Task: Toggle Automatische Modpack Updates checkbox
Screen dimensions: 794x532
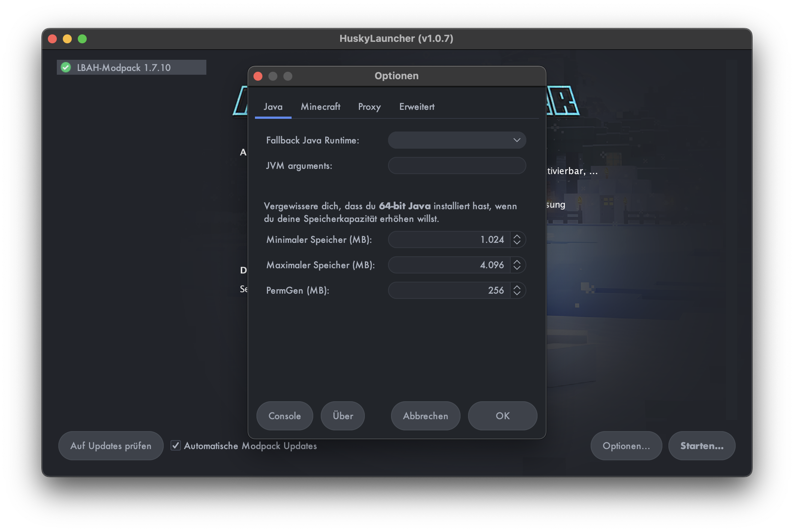Action: click(175, 445)
